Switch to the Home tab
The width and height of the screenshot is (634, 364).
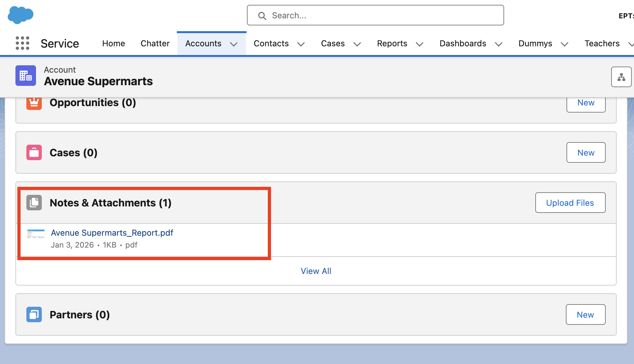coord(113,43)
